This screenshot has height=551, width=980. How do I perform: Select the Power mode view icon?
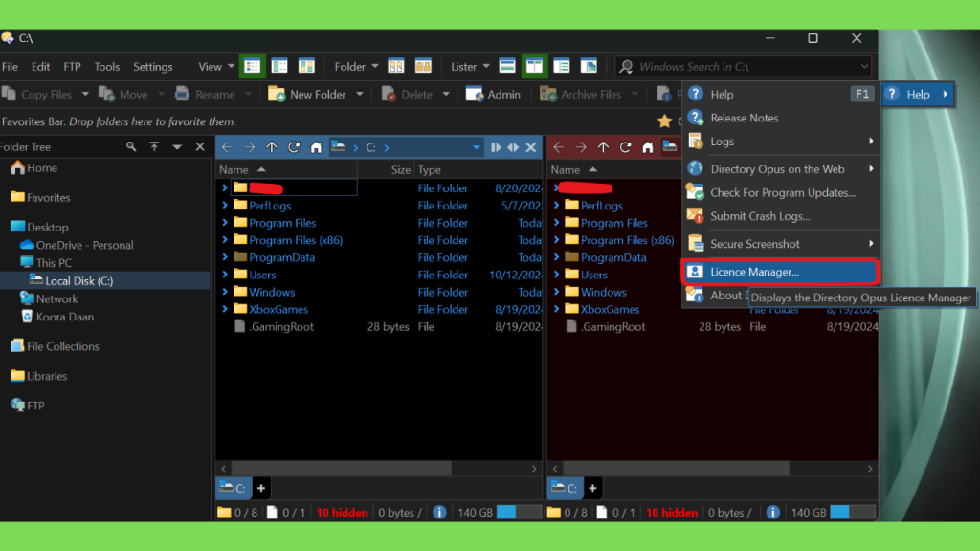click(279, 66)
